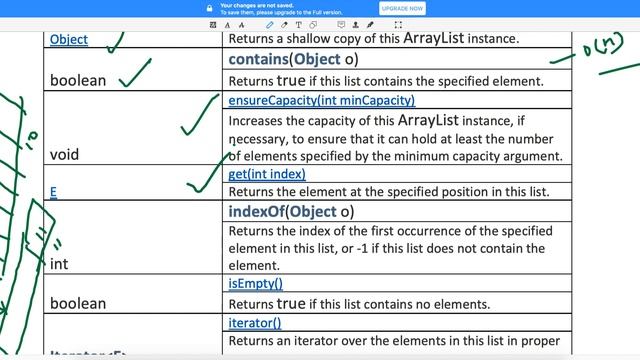This screenshot has width=640, height=360.
Task: Click the lock icon in the upgrade banner
Action: tap(209, 8)
